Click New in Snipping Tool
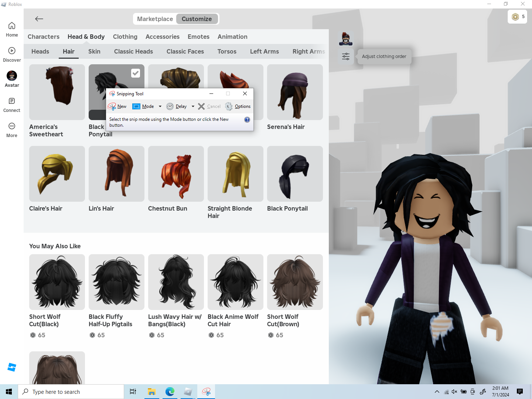 point(117,106)
